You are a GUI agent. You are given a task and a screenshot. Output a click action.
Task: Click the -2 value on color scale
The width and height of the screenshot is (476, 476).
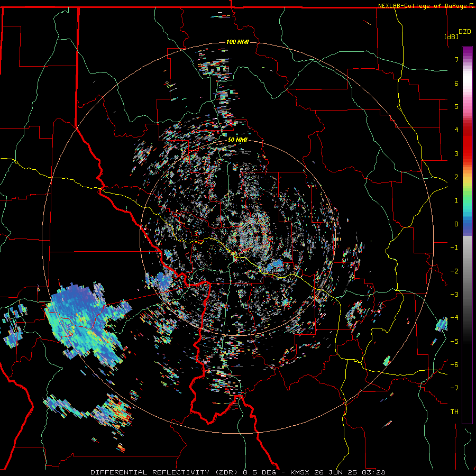(454, 271)
